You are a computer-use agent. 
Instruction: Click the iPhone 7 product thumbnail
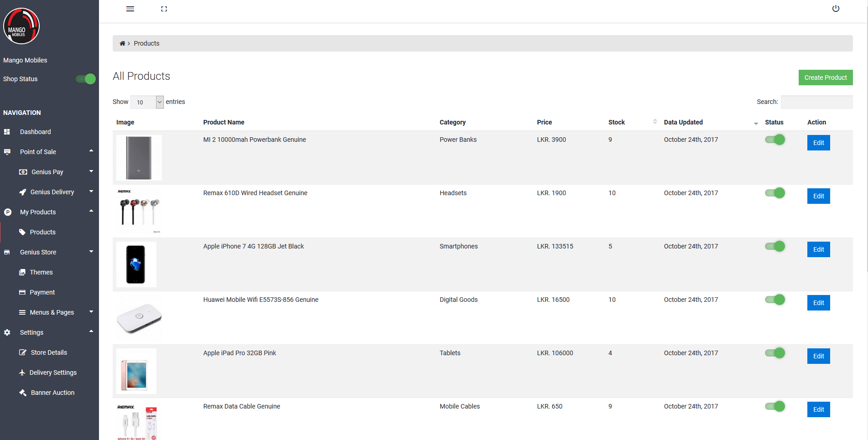click(x=136, y=264)
